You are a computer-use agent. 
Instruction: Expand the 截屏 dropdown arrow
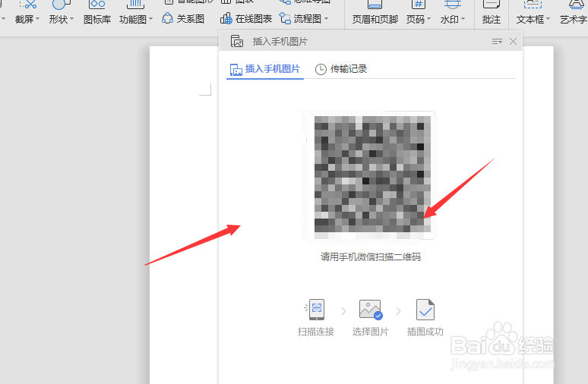37,19
